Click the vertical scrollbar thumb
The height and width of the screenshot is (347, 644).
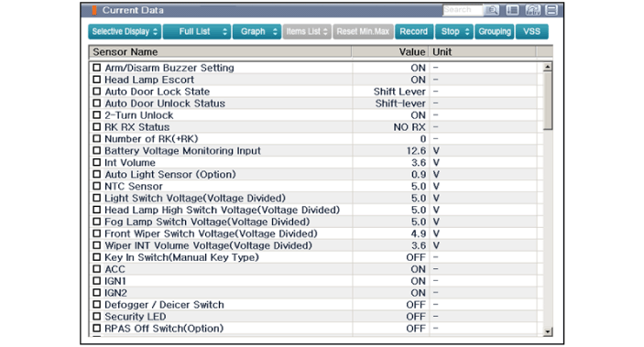547,101
